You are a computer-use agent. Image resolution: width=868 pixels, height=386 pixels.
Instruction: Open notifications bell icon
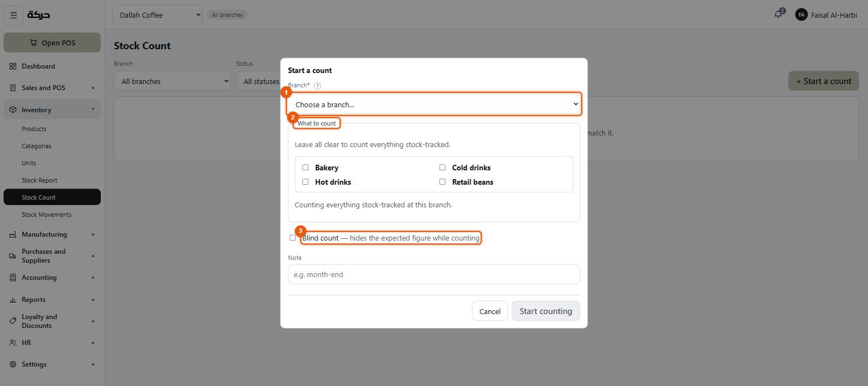[778, 14]
